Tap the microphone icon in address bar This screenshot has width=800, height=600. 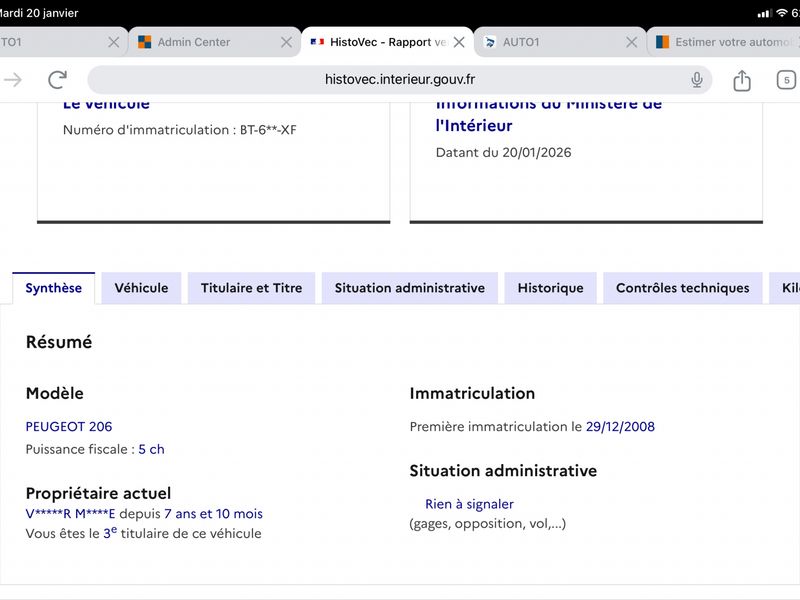pos(697,80)
